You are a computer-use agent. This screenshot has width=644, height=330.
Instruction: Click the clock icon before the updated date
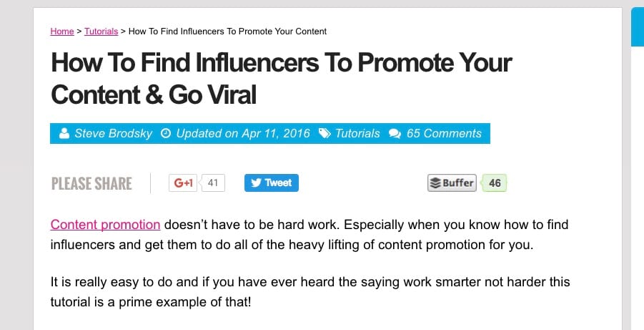(166, 133)
